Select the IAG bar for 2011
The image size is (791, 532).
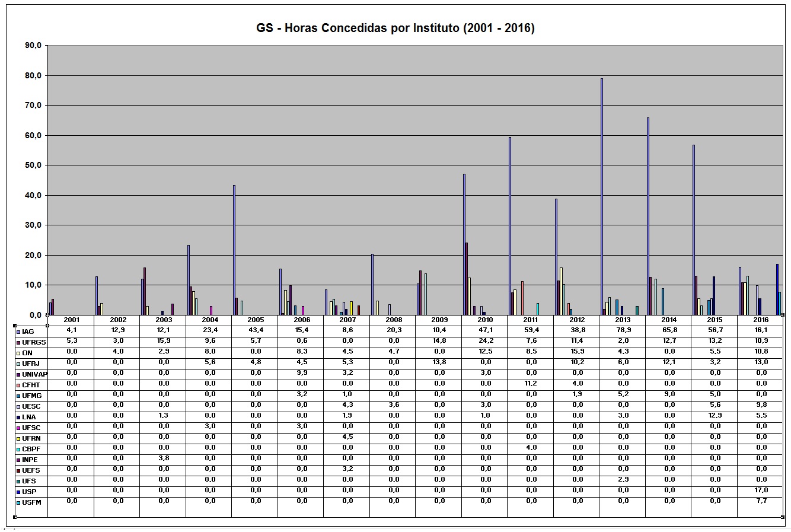click(x=510, y=225)
